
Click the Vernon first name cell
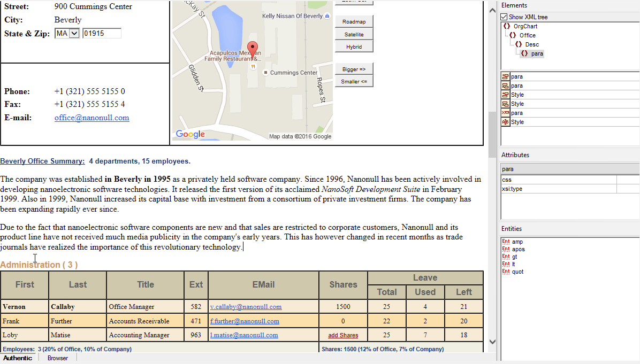coord(25,306)
